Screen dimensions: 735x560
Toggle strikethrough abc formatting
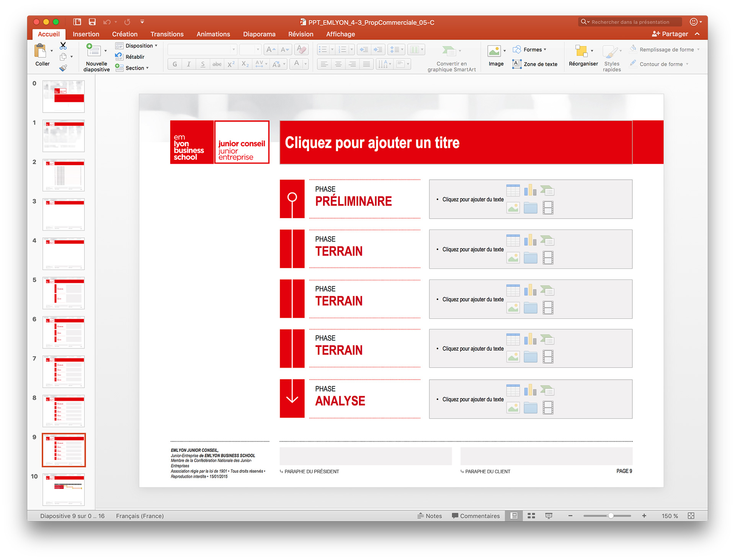point(217,64)
